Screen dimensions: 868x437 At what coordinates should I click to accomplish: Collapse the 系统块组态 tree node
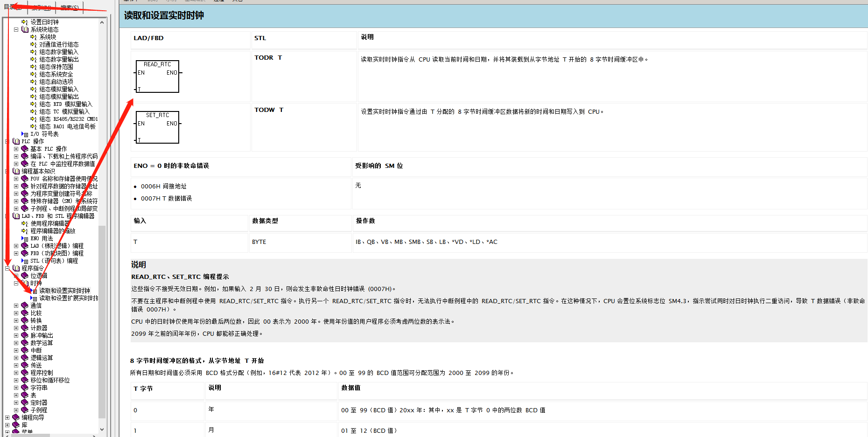tap(16, 29)
